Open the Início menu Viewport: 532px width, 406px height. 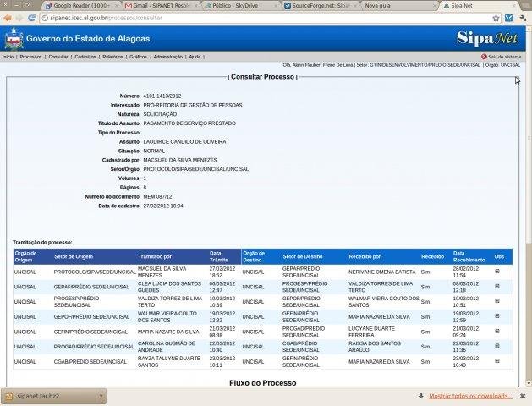pyautogui.click(x=8, y=57)
